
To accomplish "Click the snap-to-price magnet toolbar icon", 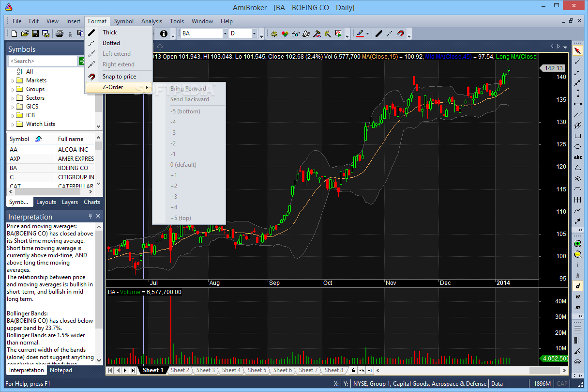I will coord(400,33).
